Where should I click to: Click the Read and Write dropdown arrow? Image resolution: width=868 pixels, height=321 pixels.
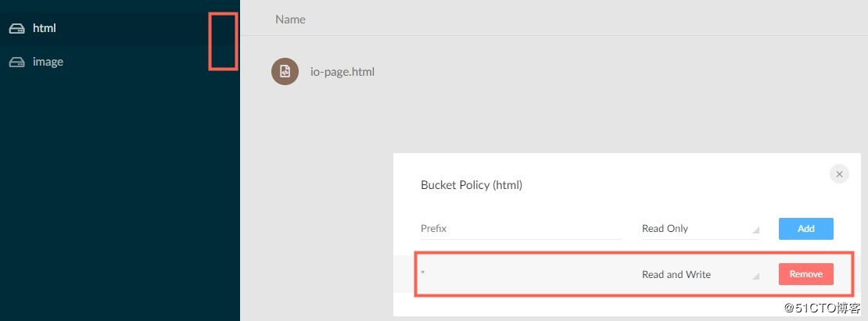(755, 276)
